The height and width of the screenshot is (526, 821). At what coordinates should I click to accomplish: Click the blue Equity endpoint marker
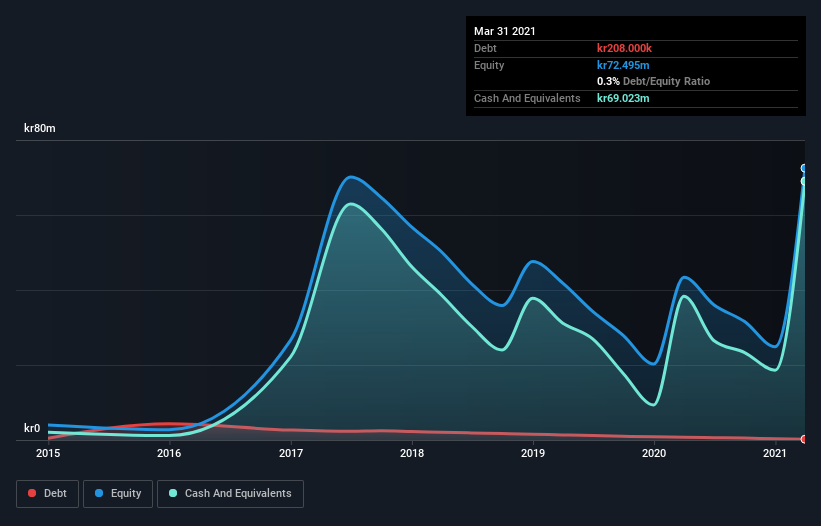[x=804, y=168]
